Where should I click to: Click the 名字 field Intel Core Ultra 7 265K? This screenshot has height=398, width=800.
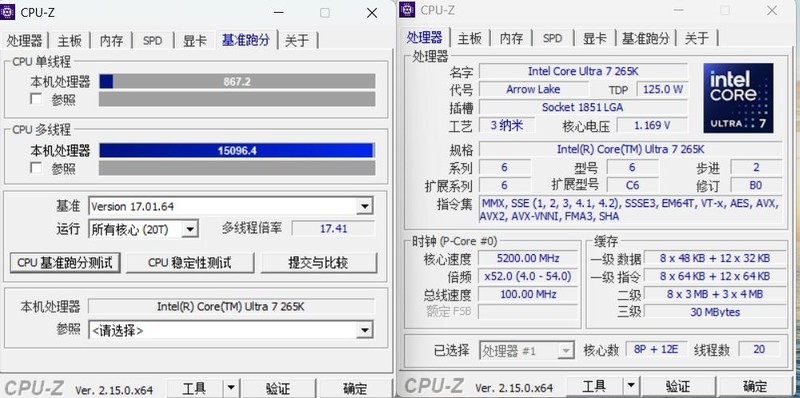(583, 71)
